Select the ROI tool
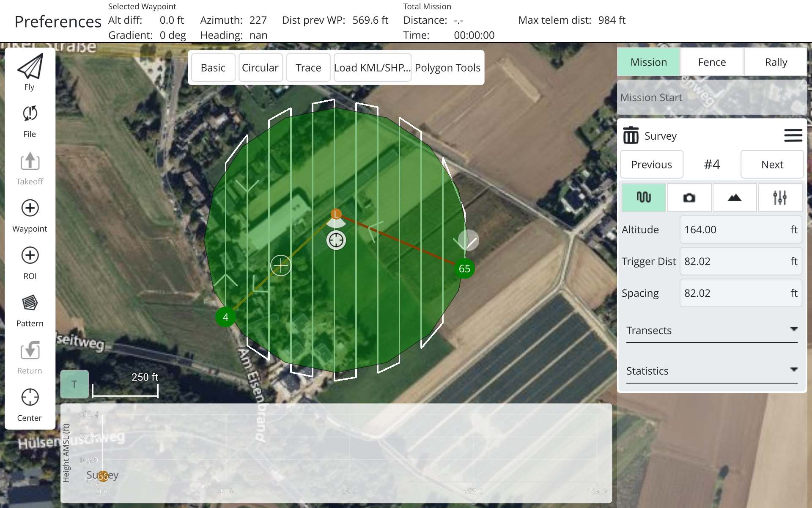The height and width of the screenshot is (508, 812). tap(30, 263)
